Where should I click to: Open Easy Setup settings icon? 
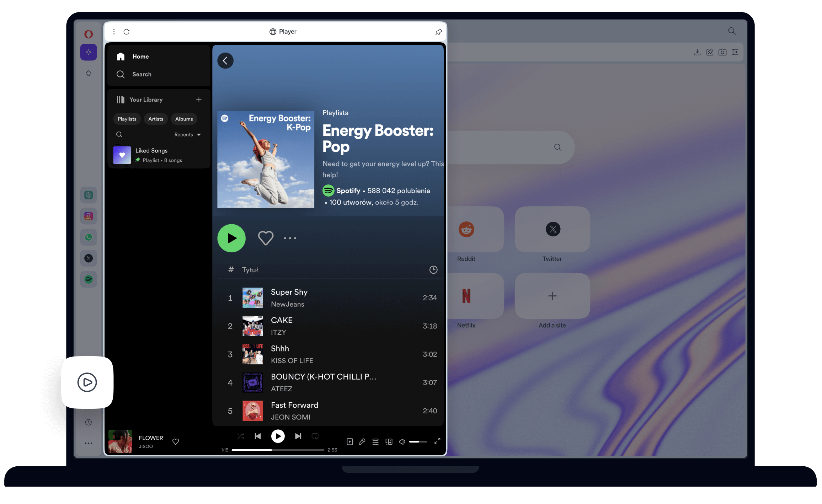[x=735, y=52]
